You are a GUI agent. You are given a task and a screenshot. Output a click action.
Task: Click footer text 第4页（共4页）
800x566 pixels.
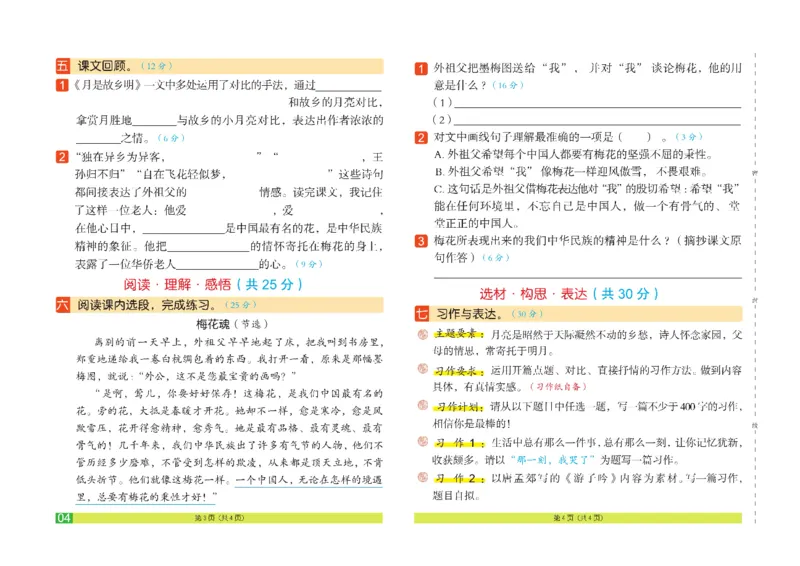[578, 518]
